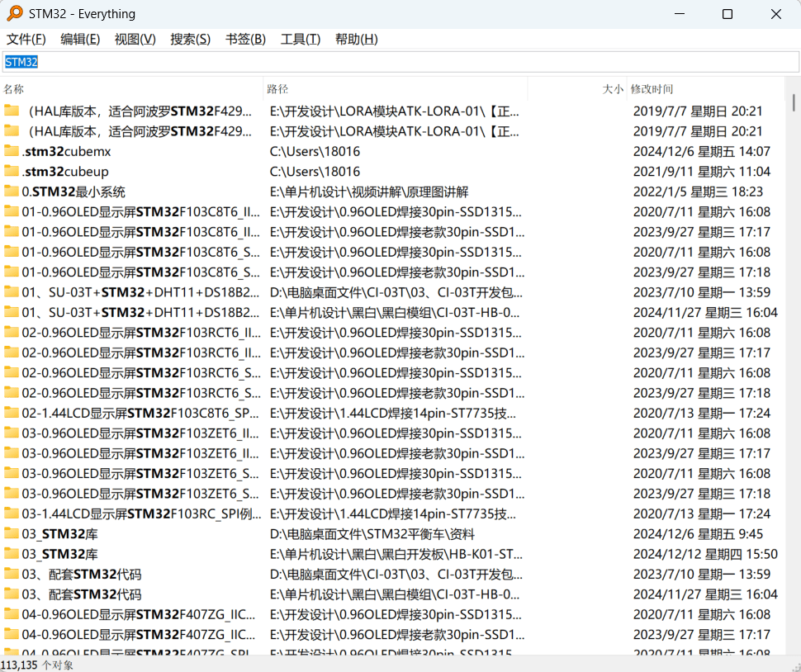Click folder icon next to 0.STM32最小系统
This screenshot has height=672, width=801.
[x=12, y=192]
